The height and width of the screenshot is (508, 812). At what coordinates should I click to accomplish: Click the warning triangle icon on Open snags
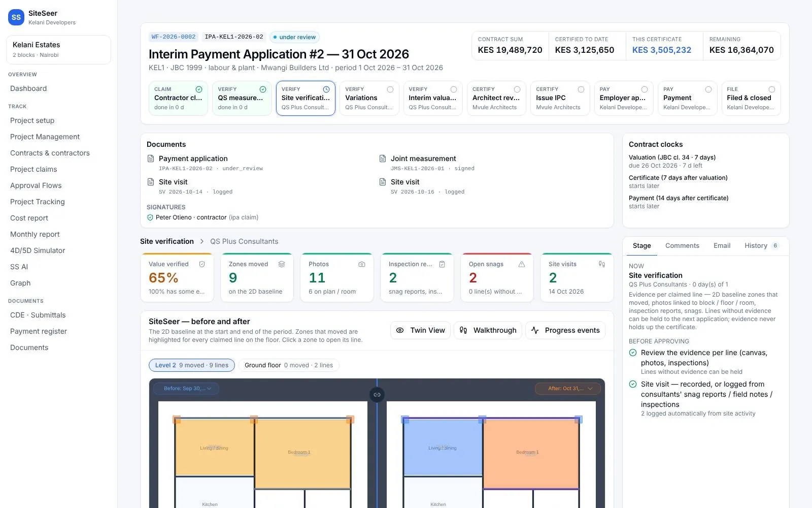coord(522,264)
